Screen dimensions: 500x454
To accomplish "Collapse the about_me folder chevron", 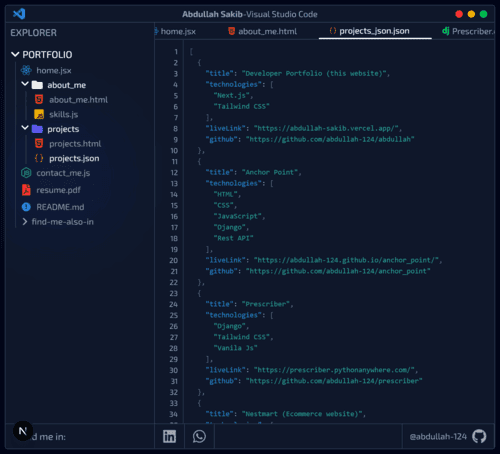I will 25,84.
